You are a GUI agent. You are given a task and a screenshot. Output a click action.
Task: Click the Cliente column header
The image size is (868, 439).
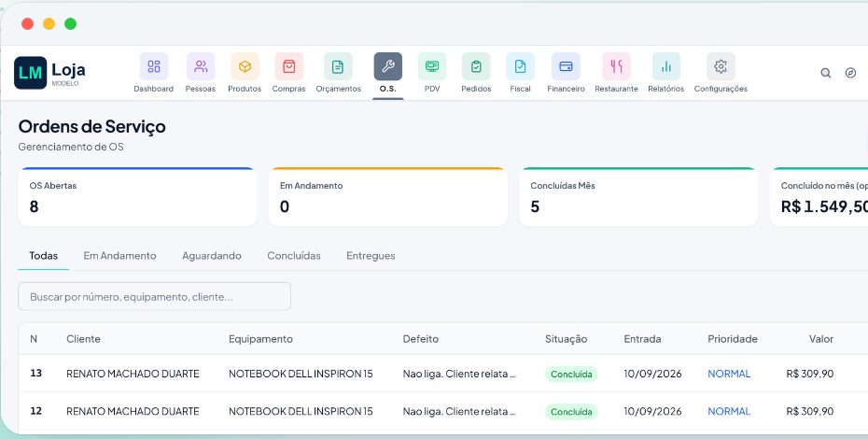[84, 339]
